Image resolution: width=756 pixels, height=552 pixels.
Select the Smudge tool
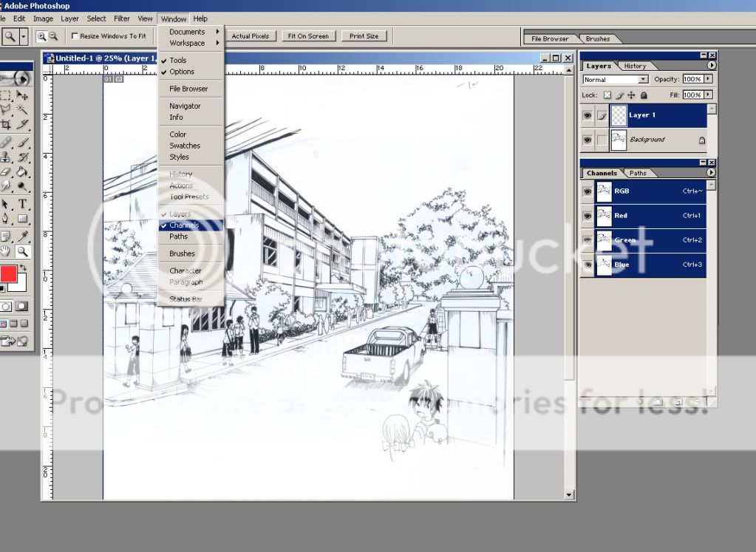pos(5,186)
